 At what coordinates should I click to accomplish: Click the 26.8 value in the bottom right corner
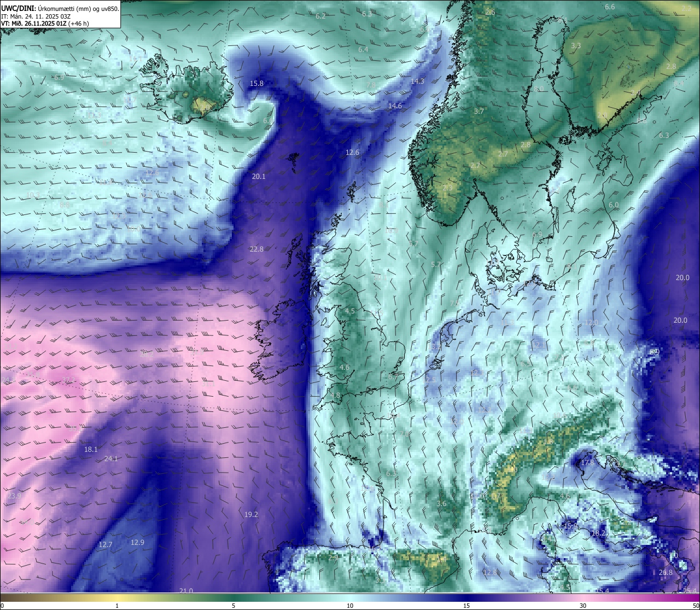(666, 572)
